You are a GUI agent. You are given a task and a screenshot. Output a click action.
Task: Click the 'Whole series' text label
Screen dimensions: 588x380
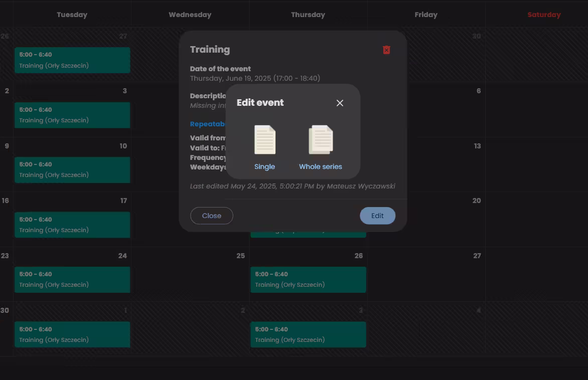tap(321, 166)
